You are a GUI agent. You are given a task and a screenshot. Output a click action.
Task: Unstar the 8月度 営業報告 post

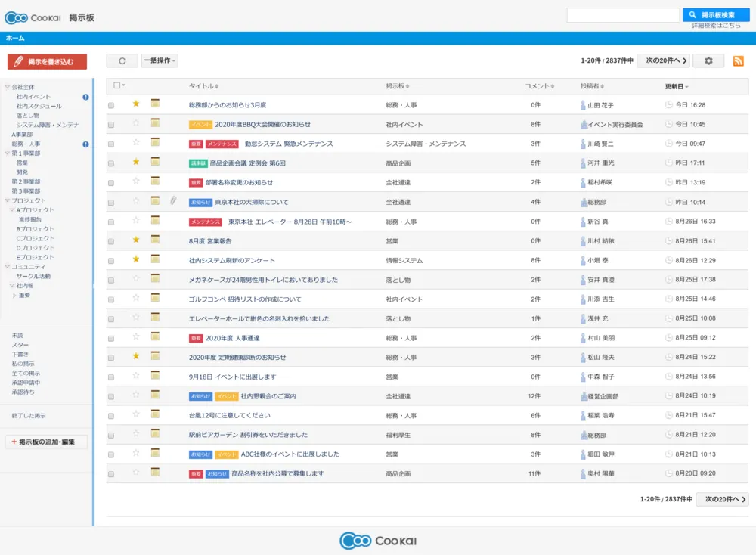(136, 240)
